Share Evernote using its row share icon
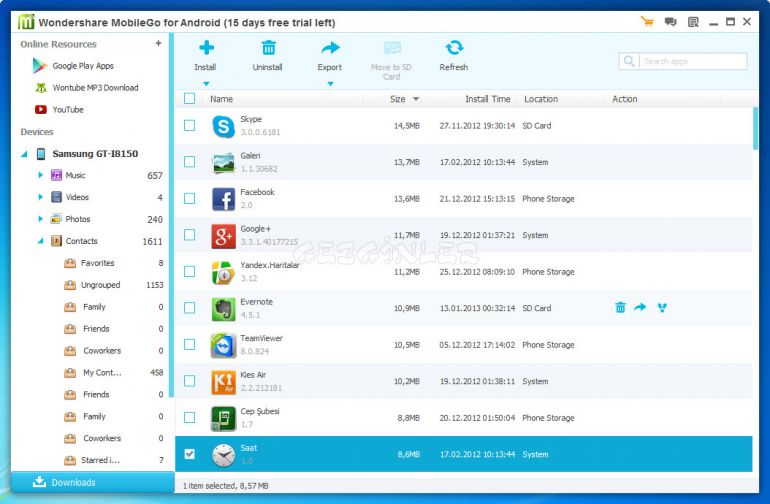The height and width of the screenshot is (504, 770). pos(662,308)
